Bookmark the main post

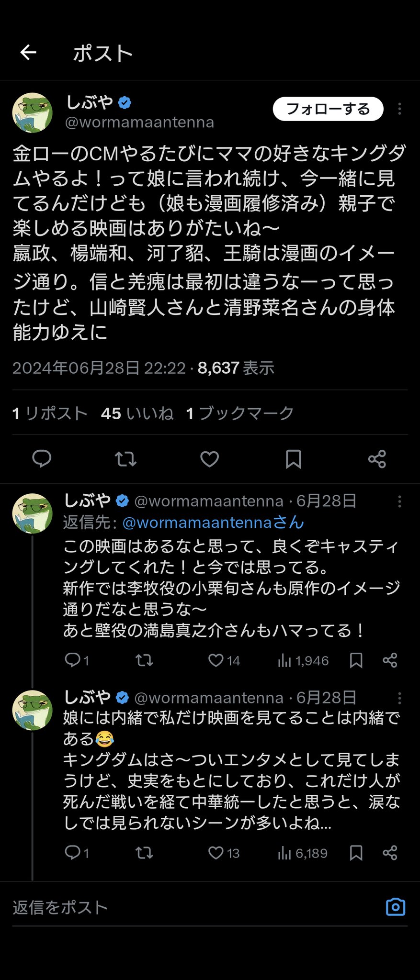tap(293, 459)
